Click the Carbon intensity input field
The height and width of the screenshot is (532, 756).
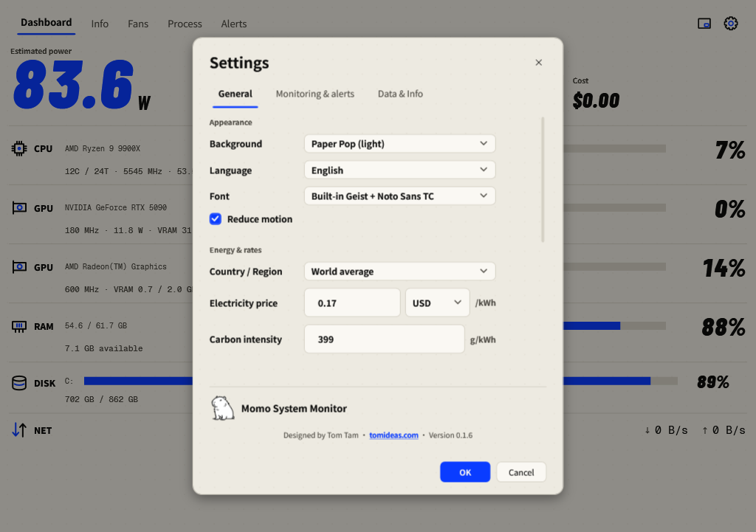[x=384, y=339]
